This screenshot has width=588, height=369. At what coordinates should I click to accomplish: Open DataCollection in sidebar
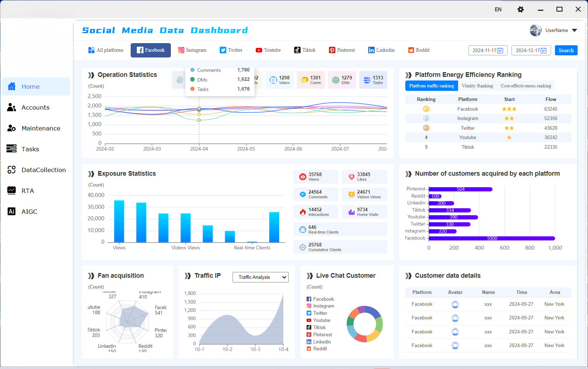(x=36, y=170)
